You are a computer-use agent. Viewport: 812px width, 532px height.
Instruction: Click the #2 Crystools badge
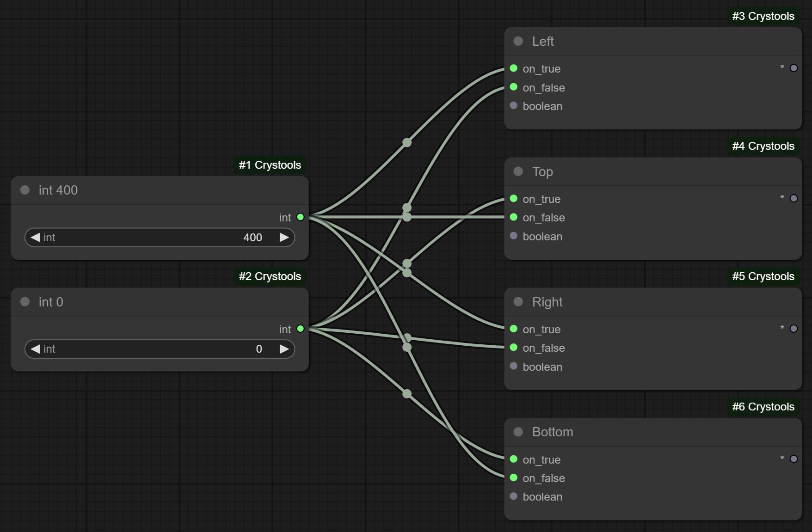(270, 276)
